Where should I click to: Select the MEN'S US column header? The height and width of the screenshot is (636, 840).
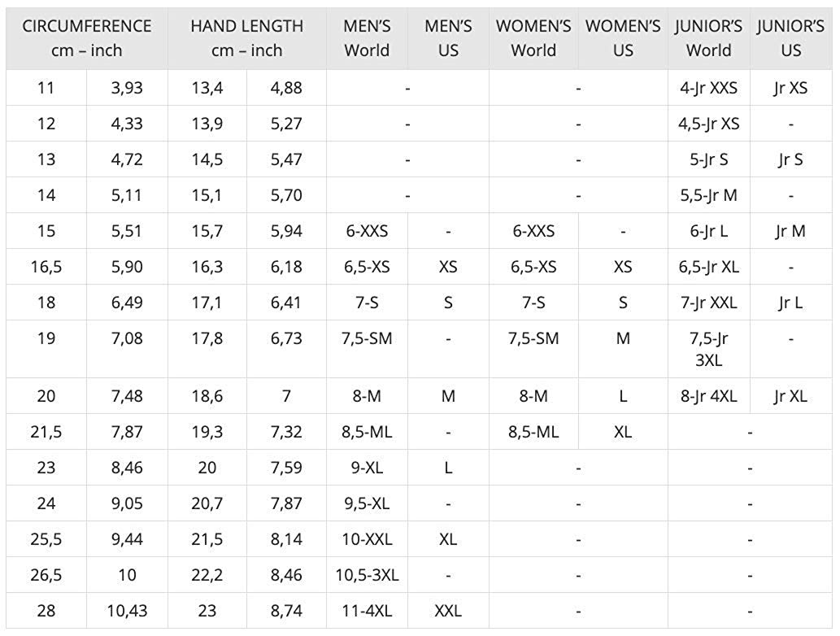click(x=448, y=38)
